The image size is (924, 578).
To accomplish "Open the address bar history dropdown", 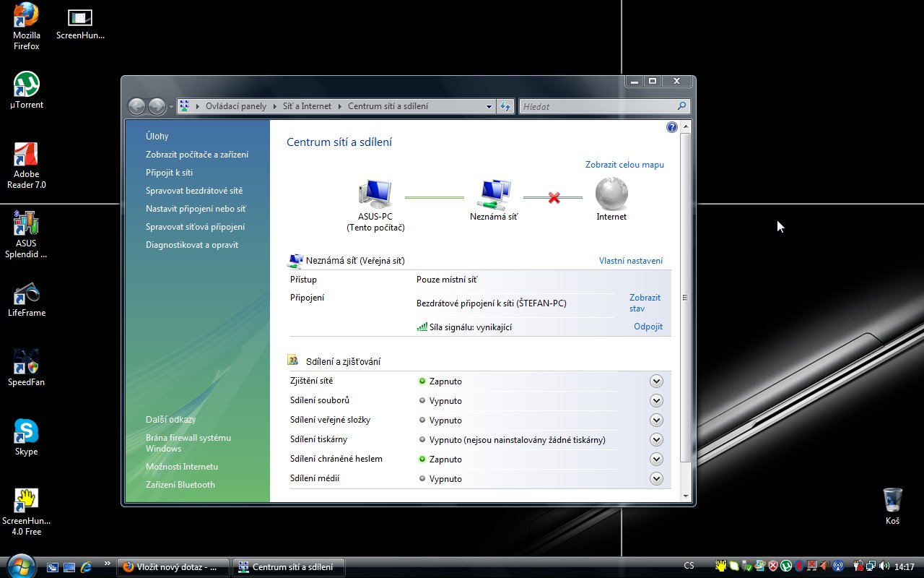I will [x=489, y=106].
